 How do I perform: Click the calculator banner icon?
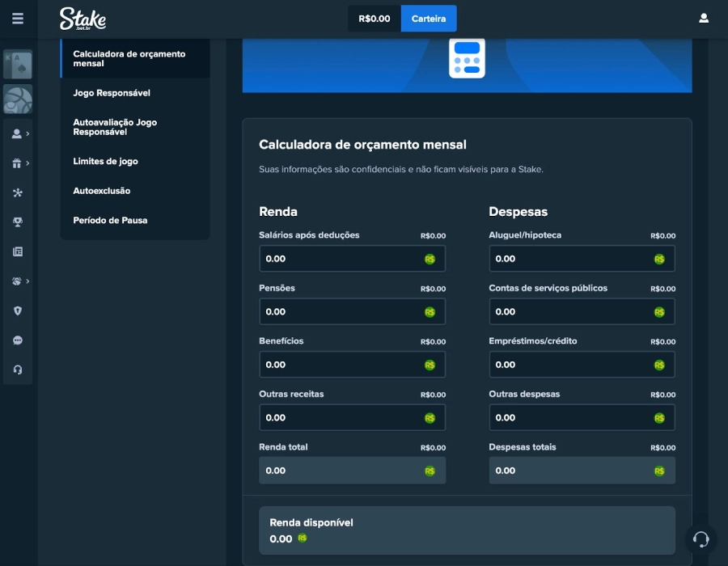point(467,58)
